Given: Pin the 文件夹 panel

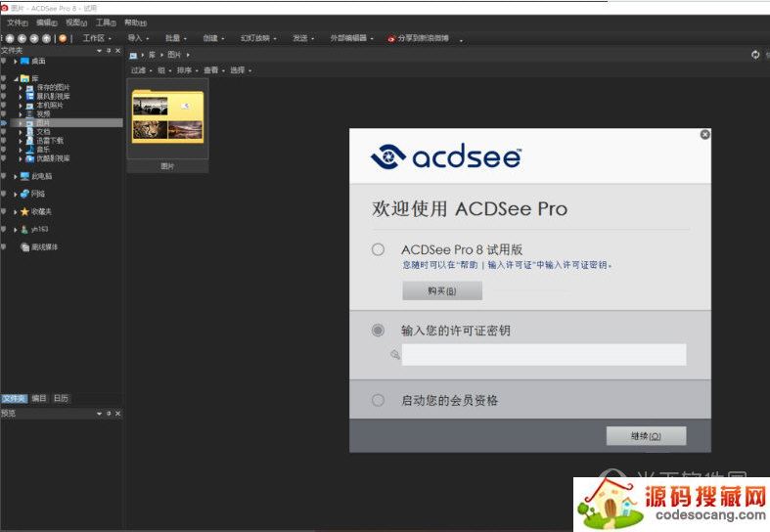Looking at the screenshot, I should pos(109,51).
